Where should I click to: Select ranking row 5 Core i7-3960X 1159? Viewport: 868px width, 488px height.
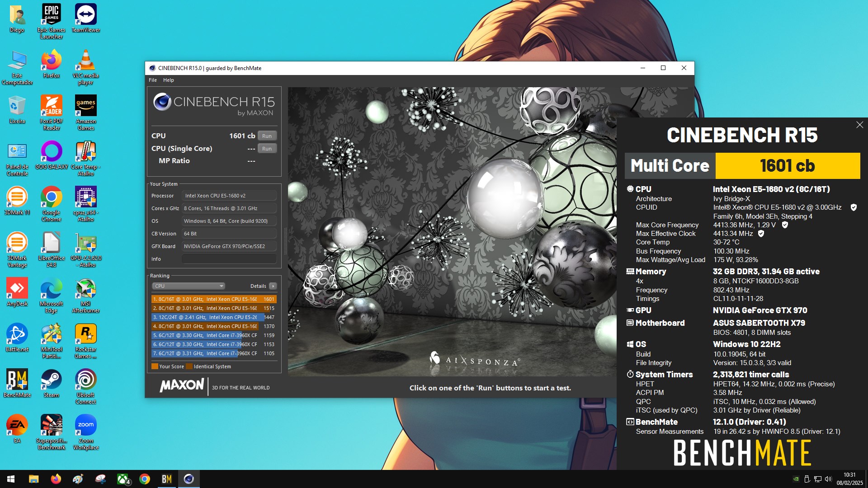tap(213, 335)
